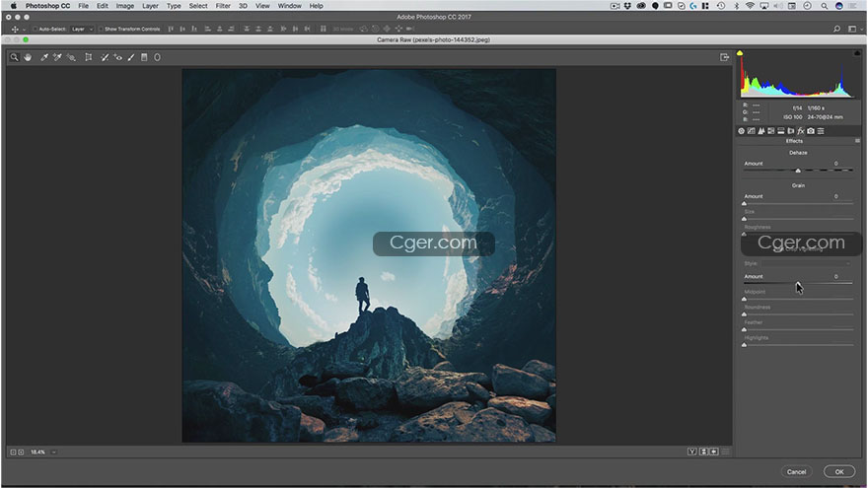The width and height of the screenshot is (868, 488).
Task: Click the Grain Amount slider handle
Action: (x=744, y=203)
